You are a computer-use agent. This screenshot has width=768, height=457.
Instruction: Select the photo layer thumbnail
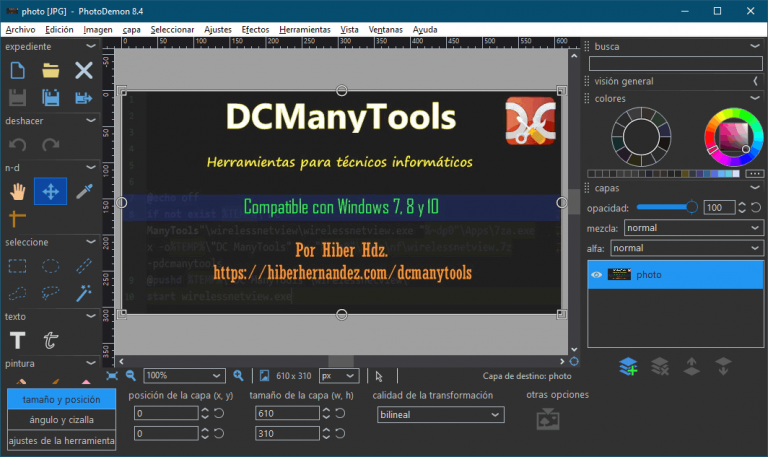click(619, 275)
